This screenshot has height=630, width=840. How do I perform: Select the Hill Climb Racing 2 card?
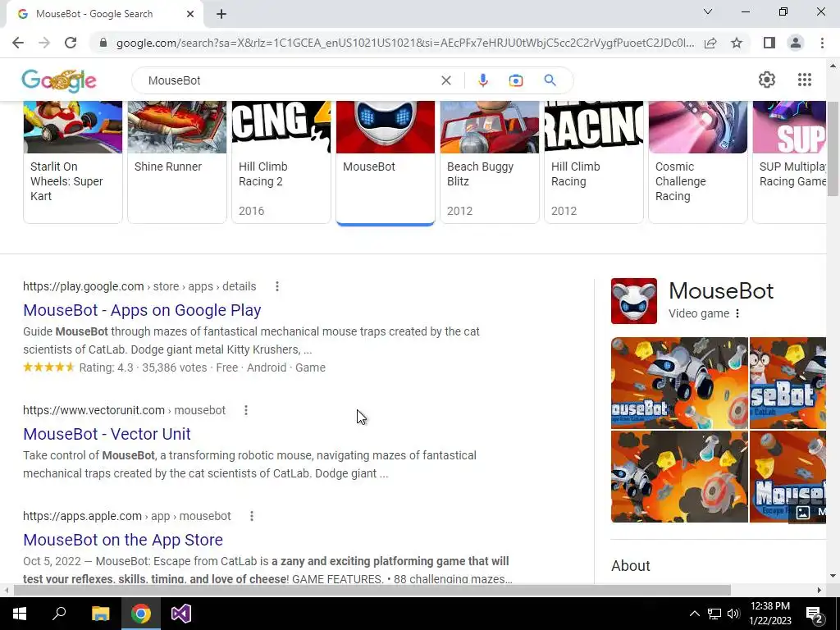[x=281, y=162]
